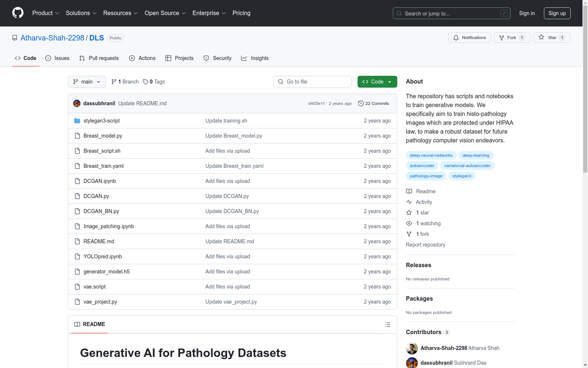Open Breast_script.sh file
Viewport: 588px width, 368px height.
(x=102, y=151)
